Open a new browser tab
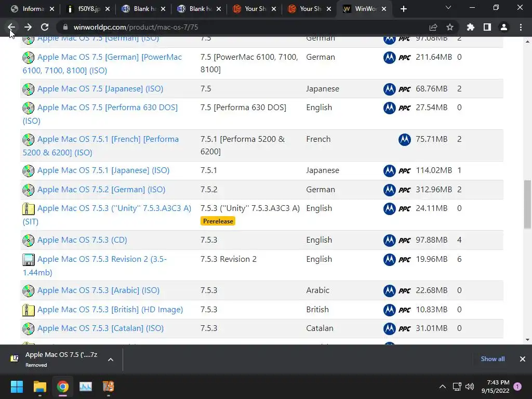Image resolution: width=532 pixels, height=399 pixels. (x=403, y=9)
